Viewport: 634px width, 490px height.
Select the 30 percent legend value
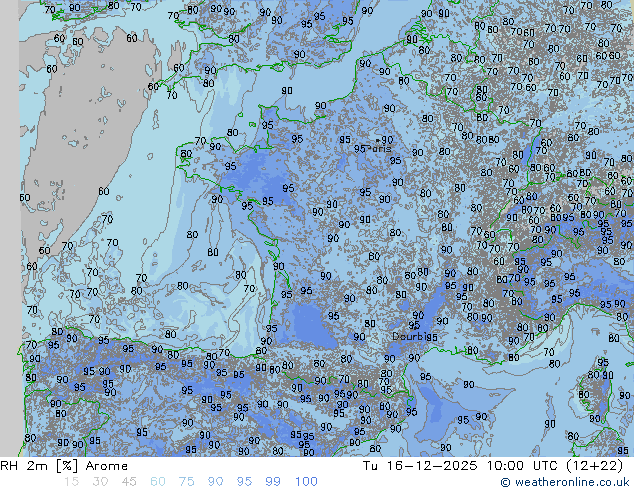tap(99, 482)
